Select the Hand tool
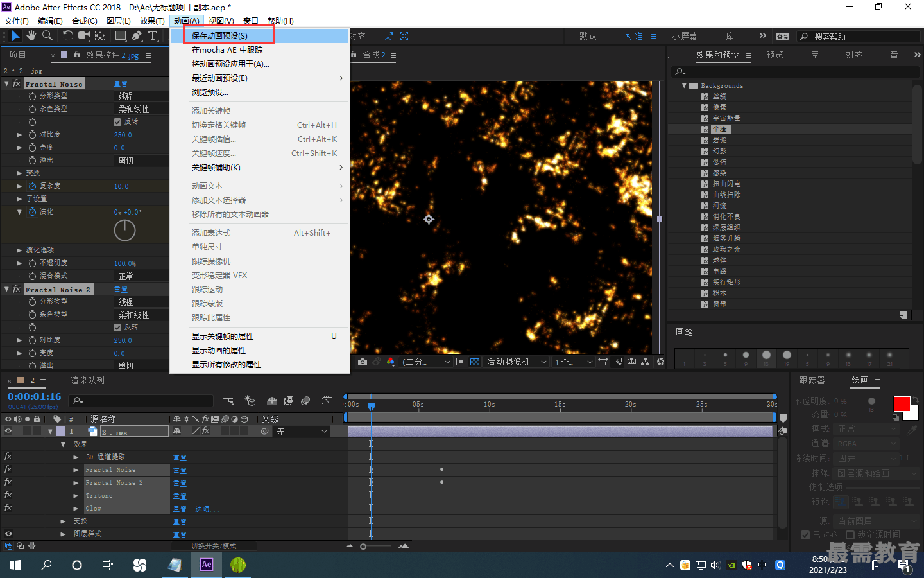Viewport: 924px width, 578px height. pos(31,36)
